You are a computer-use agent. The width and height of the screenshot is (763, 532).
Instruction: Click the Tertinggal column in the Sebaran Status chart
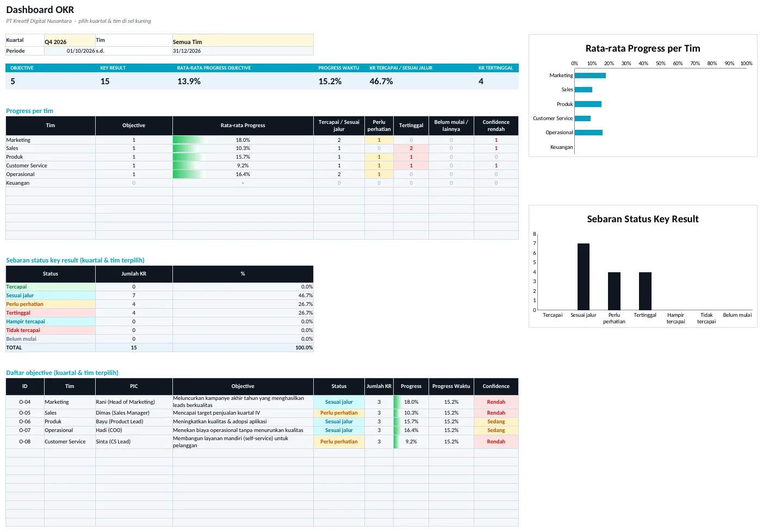point(645,291)
